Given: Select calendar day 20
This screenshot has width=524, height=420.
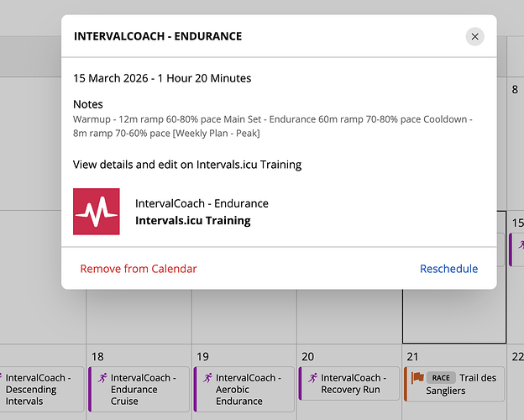Looking at the screenshot, I should (308, 357).
